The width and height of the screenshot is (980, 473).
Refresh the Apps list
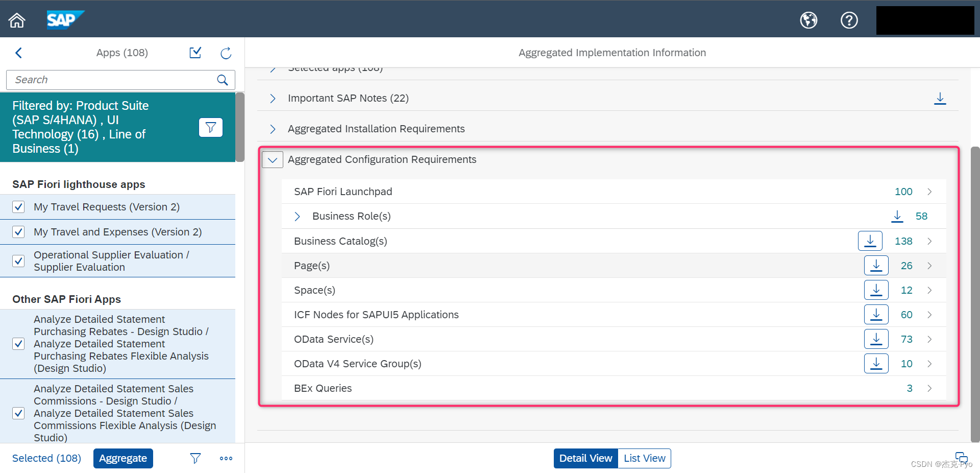click(226, 53)
